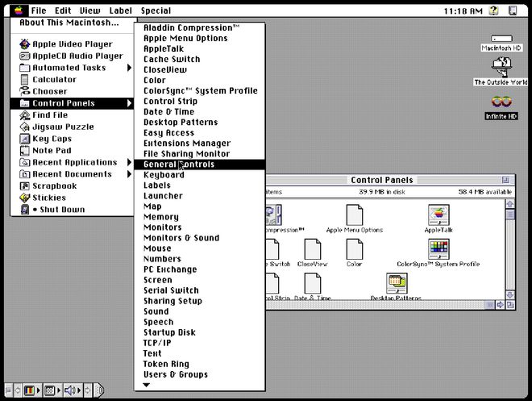Click the Apple Video Player icon
The height and width of the screenshot is (401, 532).
[25, 44]
